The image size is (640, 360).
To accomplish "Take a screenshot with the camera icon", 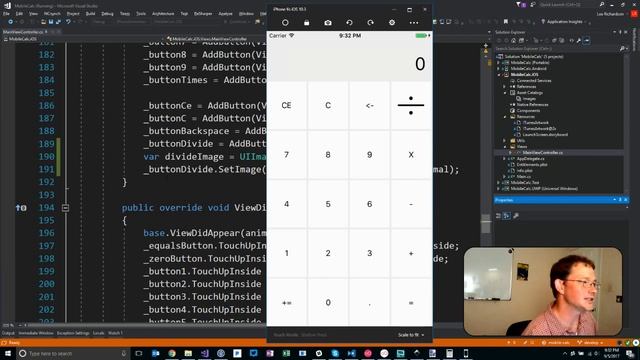I will [328, 23].
